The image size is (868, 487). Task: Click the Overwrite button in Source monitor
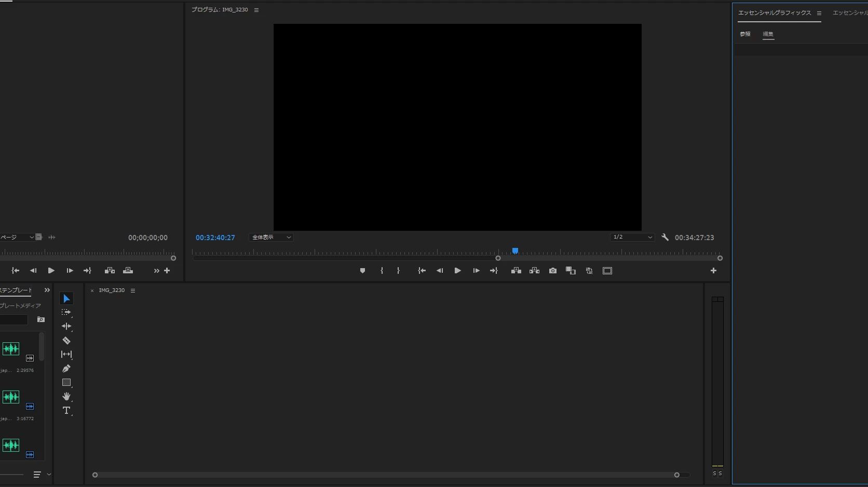pos(128,271)
